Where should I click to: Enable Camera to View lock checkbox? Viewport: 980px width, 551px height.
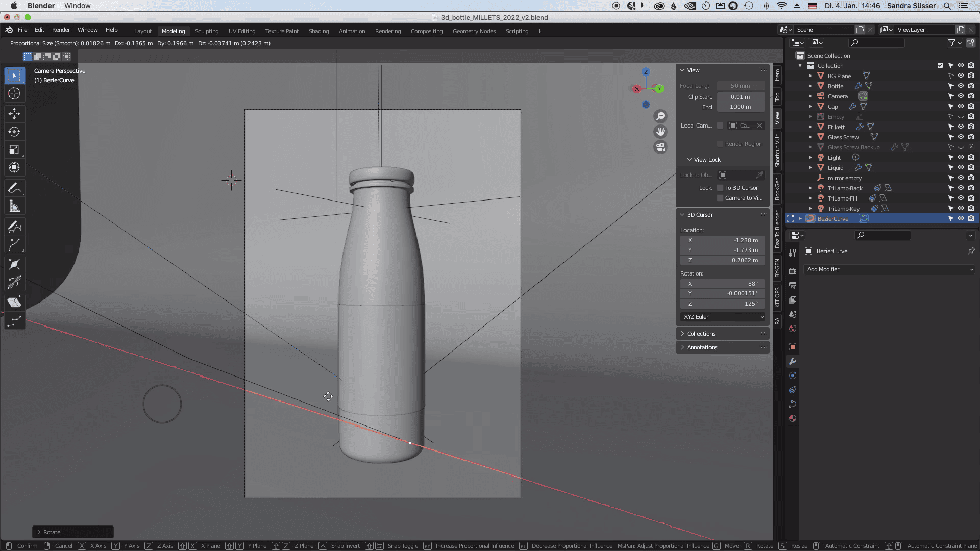[720, 198]
